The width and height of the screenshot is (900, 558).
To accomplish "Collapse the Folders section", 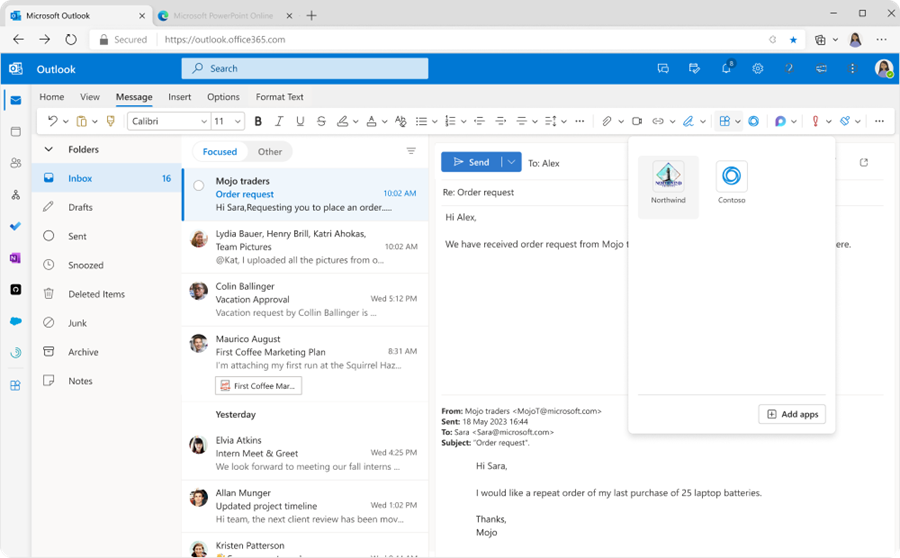I will (49, 149).
